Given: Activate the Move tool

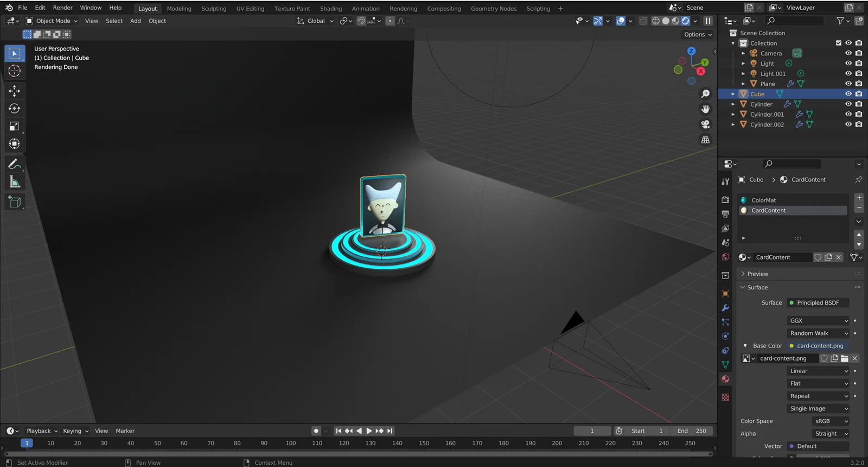Looking at the screenshot, I should tap(15, 91).
